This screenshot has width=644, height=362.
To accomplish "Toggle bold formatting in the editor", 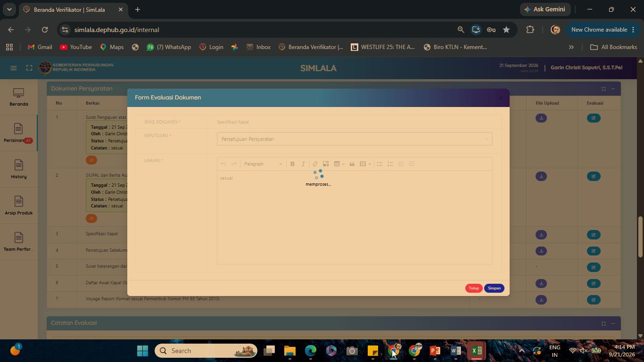I will 292,164.
